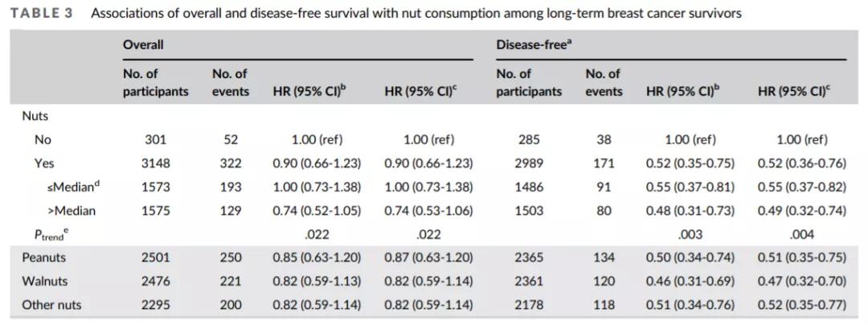Click cell value 3148 in Yes row

click(x=155, y=163)
